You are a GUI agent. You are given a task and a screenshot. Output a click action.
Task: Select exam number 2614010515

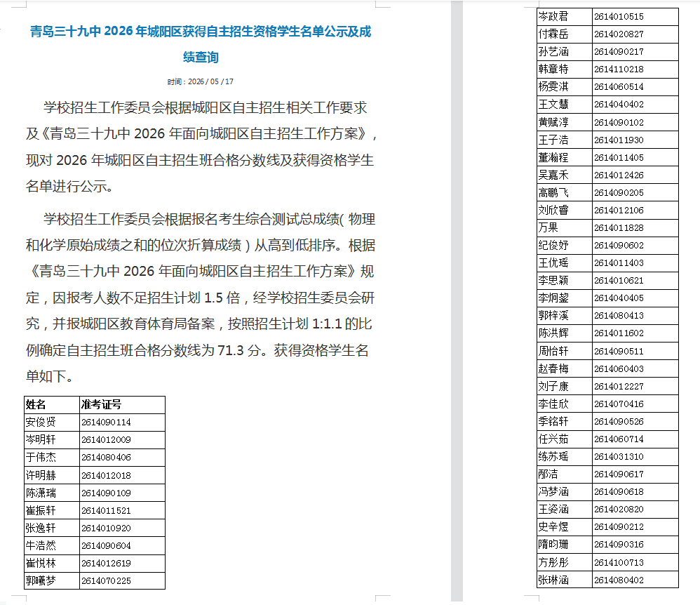click(619, 17)
